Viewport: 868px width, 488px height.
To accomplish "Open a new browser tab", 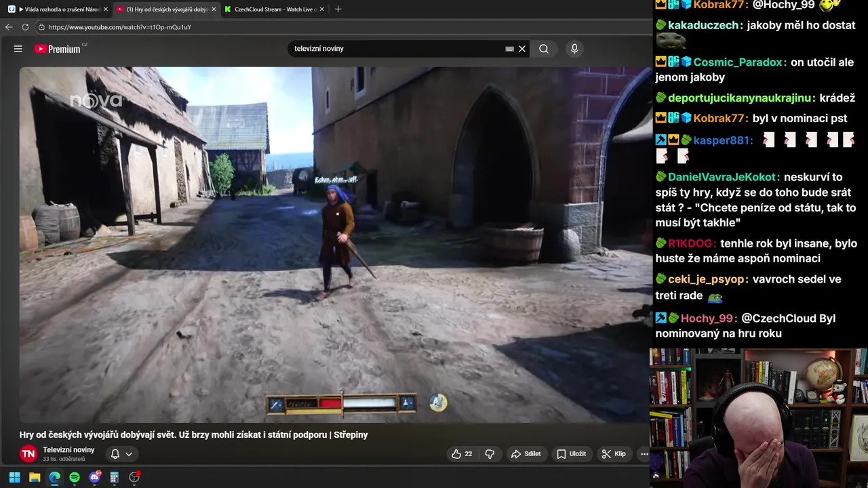I will (338, 9).
